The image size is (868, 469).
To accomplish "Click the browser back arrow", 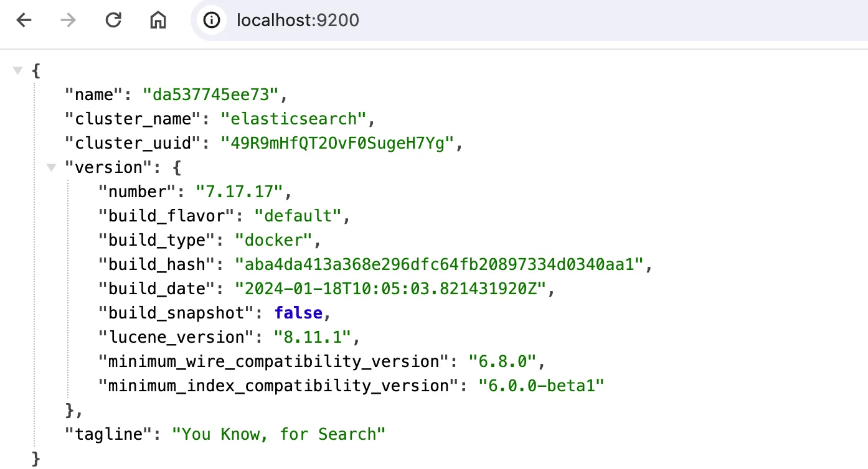I will (x=24, y=21).
